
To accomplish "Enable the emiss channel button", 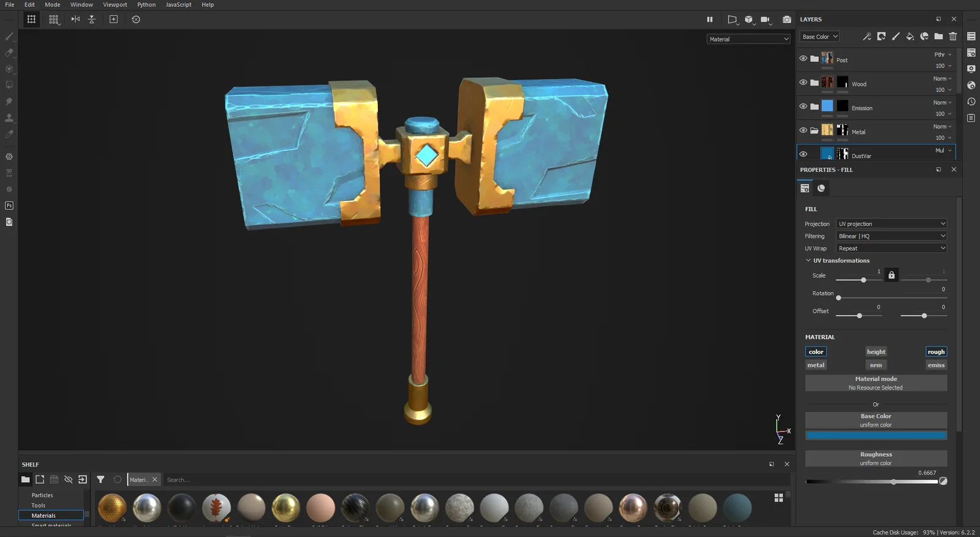I will (936, 365).
